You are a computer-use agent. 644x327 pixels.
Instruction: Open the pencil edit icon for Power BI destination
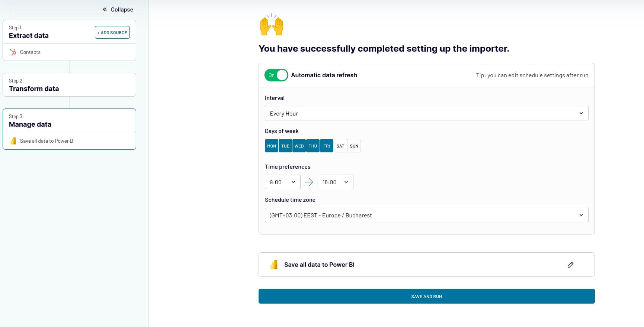pyautogui.click(x=570, y=265)
